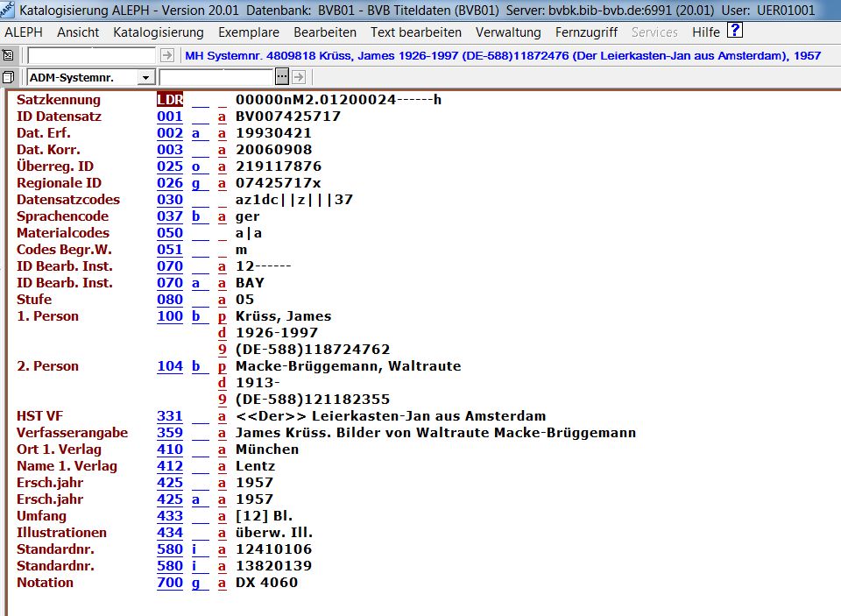Click the question mark help icon

[734, 32]
